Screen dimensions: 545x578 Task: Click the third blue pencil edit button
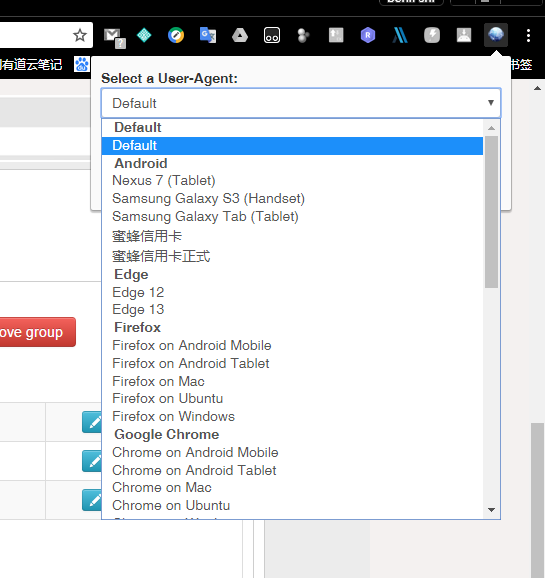(x=92, y=500)
